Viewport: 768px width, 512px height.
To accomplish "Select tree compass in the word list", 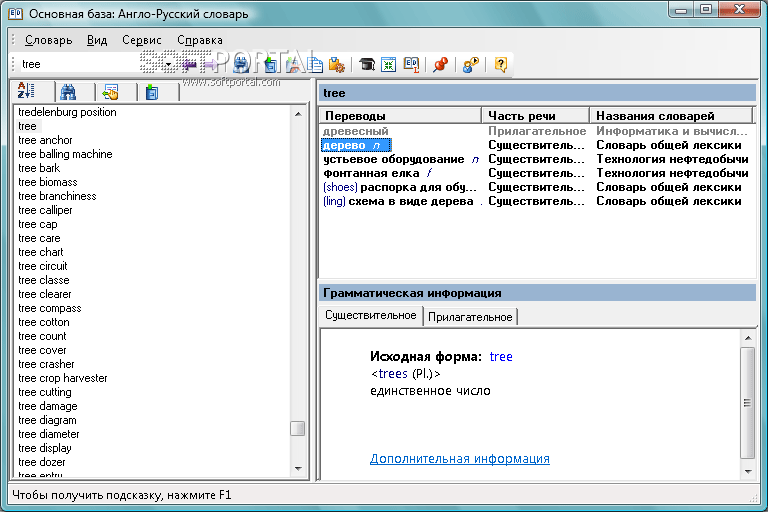I will click(x=49, y=308).
